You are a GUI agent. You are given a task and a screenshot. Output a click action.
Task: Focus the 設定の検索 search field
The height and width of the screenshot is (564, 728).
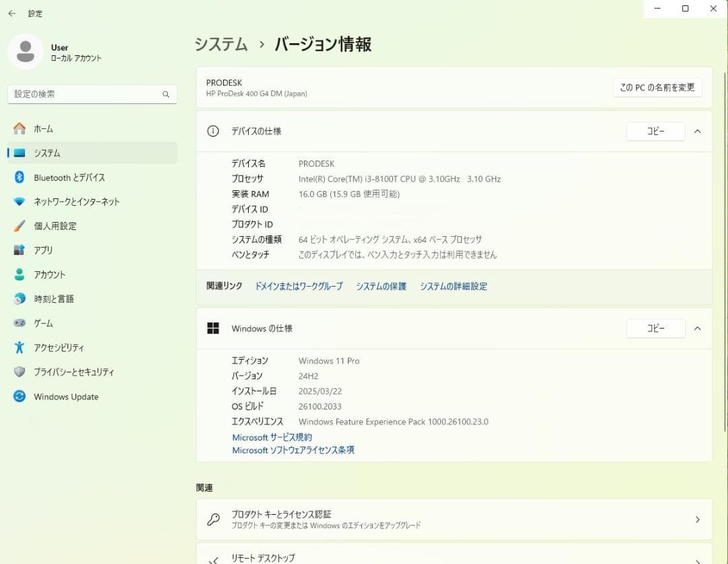click(92, 94)
